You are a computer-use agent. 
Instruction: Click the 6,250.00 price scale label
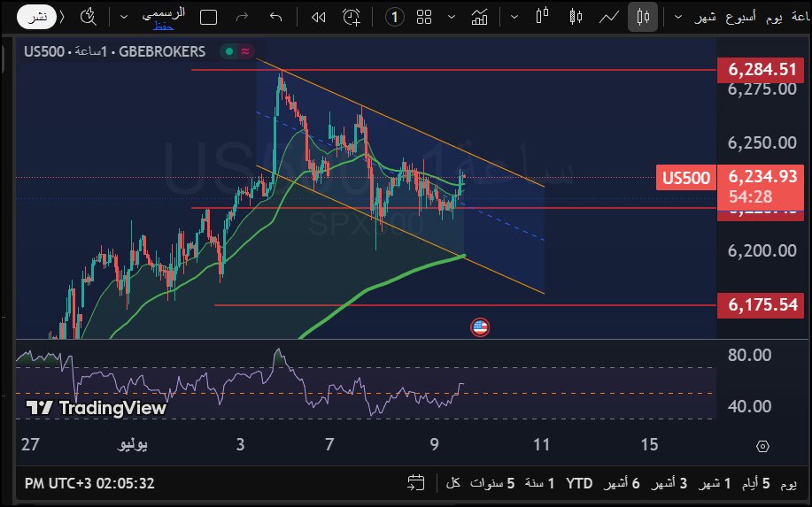(762, 142)
